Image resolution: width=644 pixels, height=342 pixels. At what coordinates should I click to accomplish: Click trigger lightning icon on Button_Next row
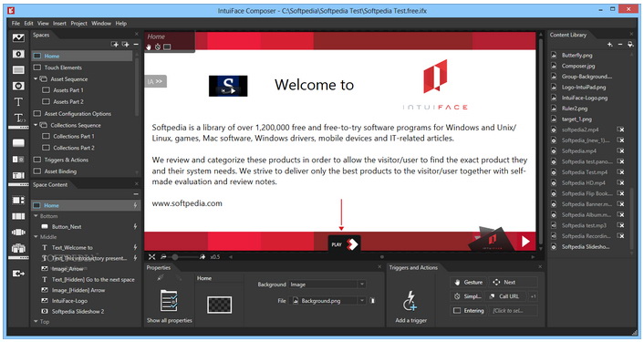coord(135,226)
